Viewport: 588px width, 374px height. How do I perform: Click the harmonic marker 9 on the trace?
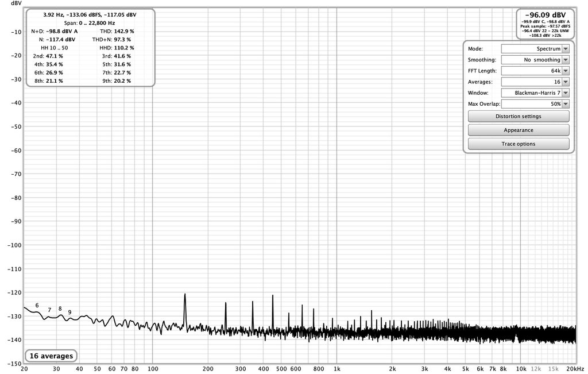69,312
